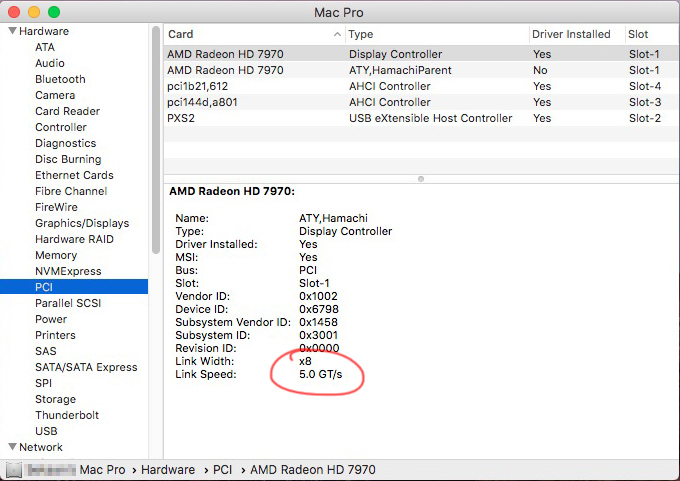
Task: Select Fibre Channel entry
Action: coord(71,191)
